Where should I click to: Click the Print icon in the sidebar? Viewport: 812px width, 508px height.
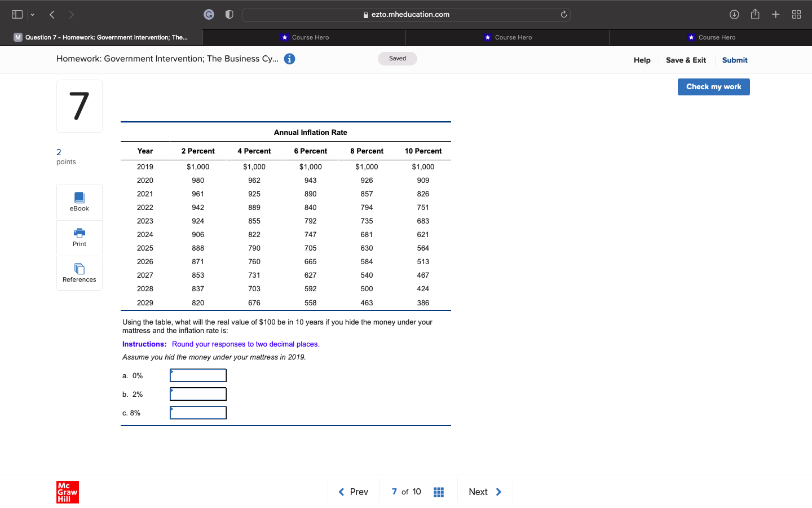(x=79, y=237)
